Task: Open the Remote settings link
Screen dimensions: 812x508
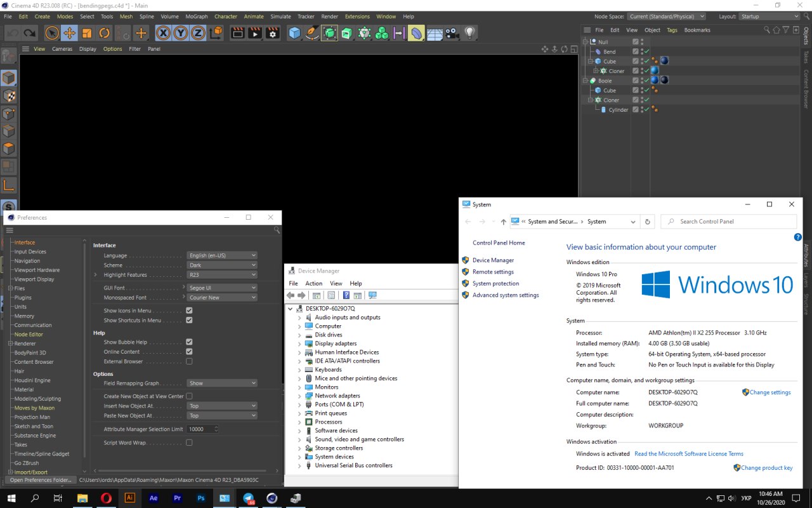Action: (x=493, y=272)
